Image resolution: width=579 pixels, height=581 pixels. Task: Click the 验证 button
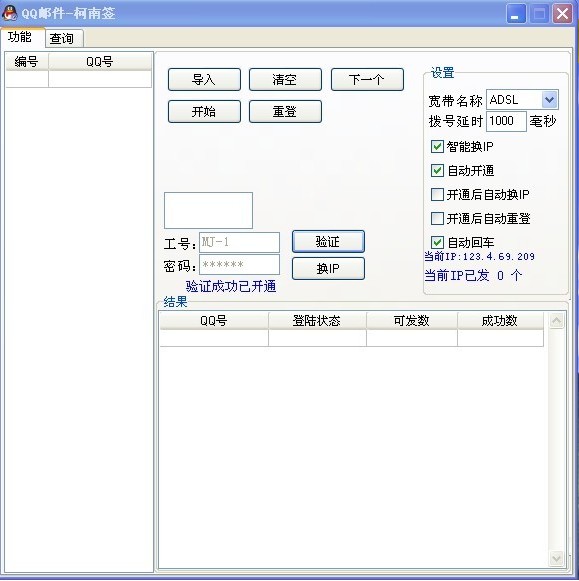click(x=328, y=242)
